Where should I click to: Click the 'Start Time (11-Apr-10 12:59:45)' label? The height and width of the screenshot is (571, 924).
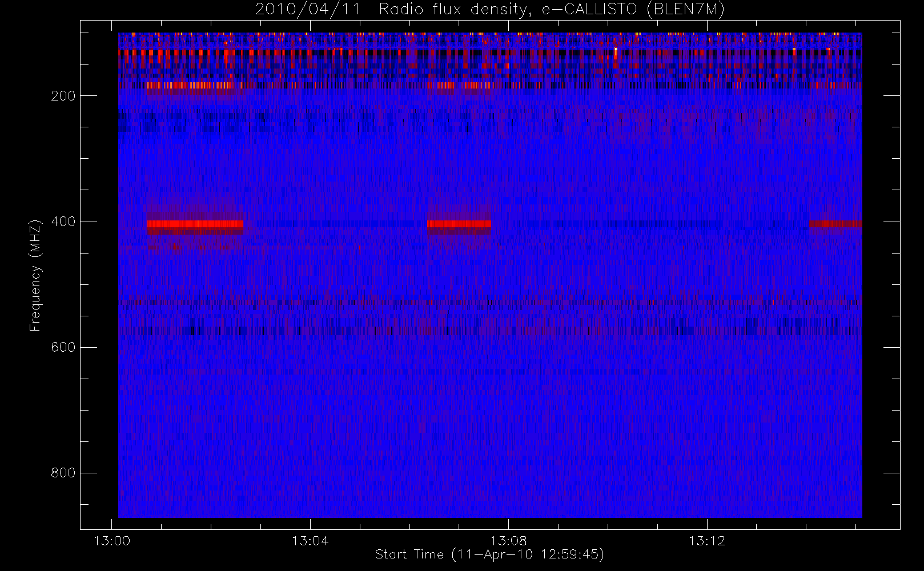489,554
